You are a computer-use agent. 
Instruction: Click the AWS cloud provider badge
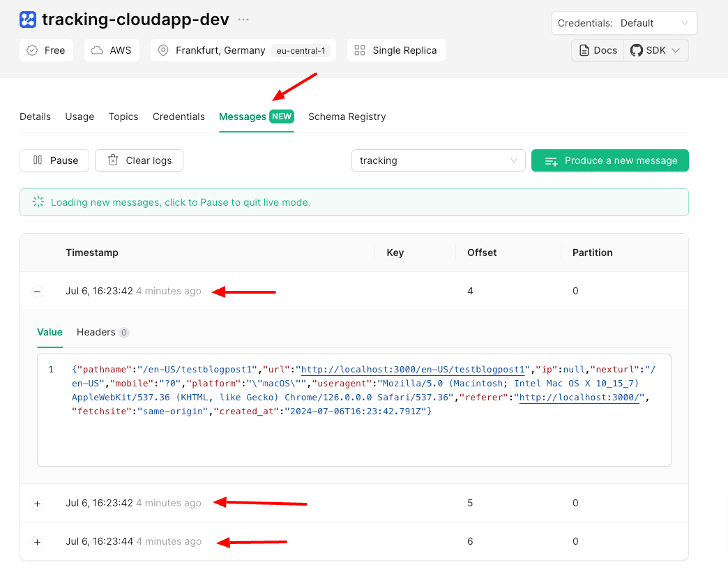pos(112,50)
